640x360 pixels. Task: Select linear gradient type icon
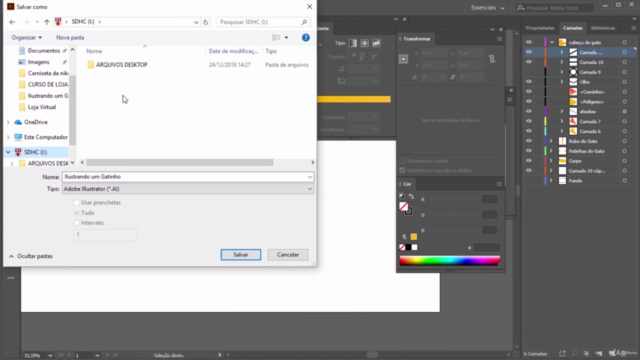coord(353,43)
